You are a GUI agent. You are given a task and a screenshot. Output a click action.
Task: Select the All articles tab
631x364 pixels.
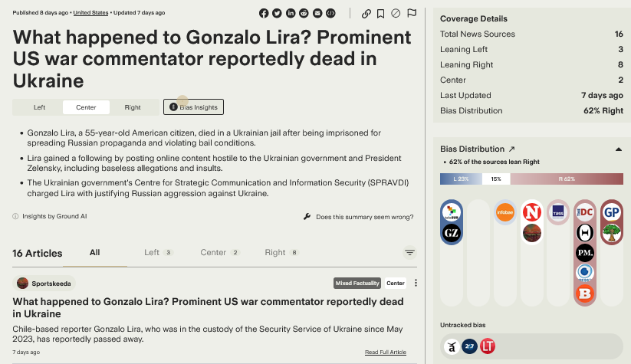(x=94, y=253)
